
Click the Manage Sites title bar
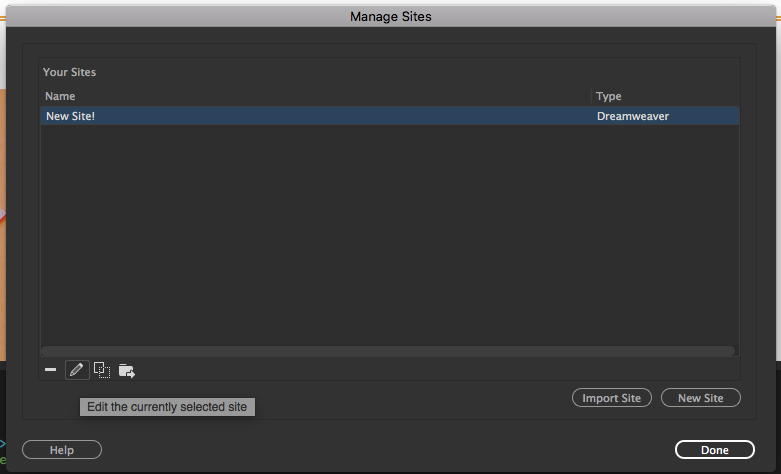pyautogui.click(x=390, y=16)
